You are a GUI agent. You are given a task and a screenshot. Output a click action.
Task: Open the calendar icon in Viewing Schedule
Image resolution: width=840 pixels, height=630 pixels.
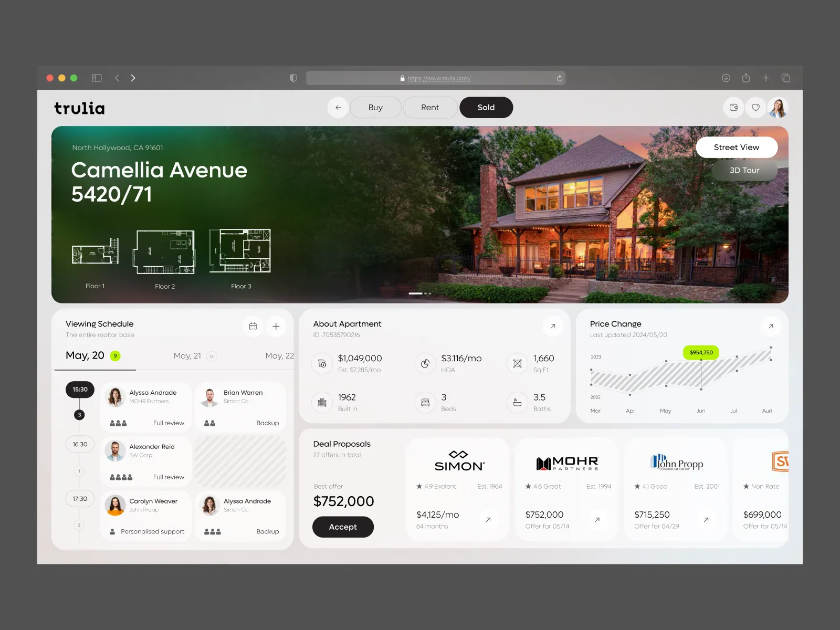tap(253, 326)
